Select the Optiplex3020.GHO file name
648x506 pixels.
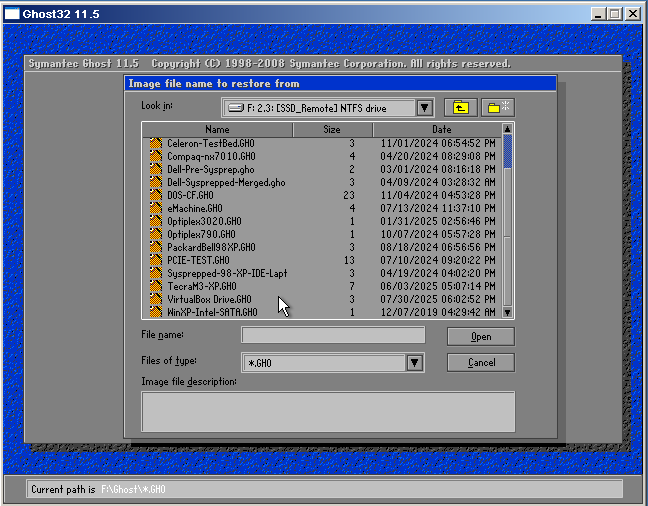(x=204, y=221)
